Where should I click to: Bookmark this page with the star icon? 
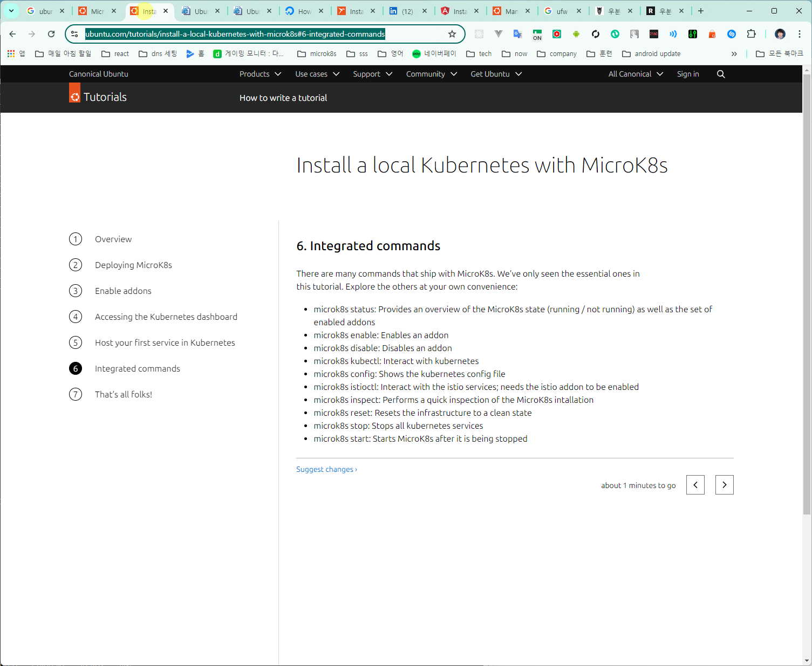[x=452, y=34]
